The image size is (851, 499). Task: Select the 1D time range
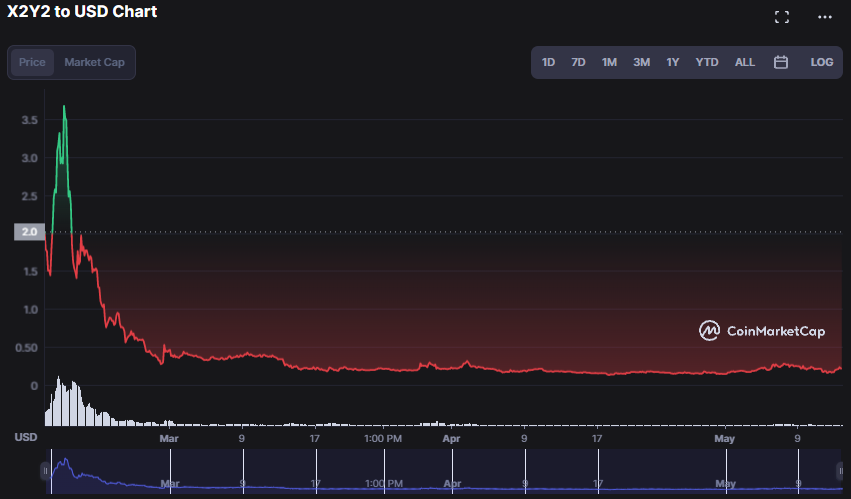pyautogui.click(x=548, y=62)
